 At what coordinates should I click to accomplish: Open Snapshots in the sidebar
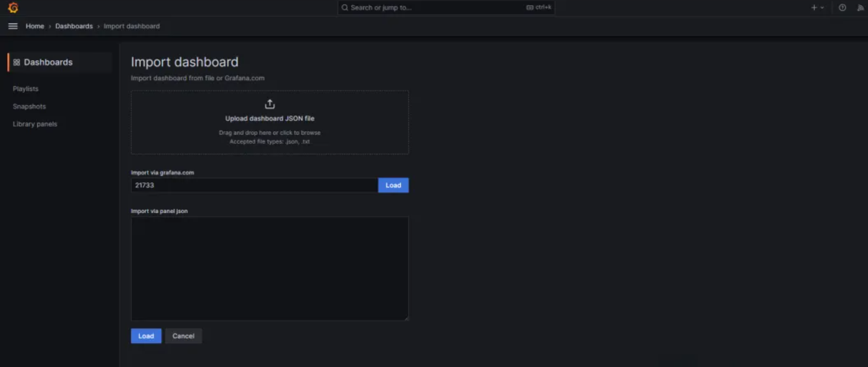29,107
